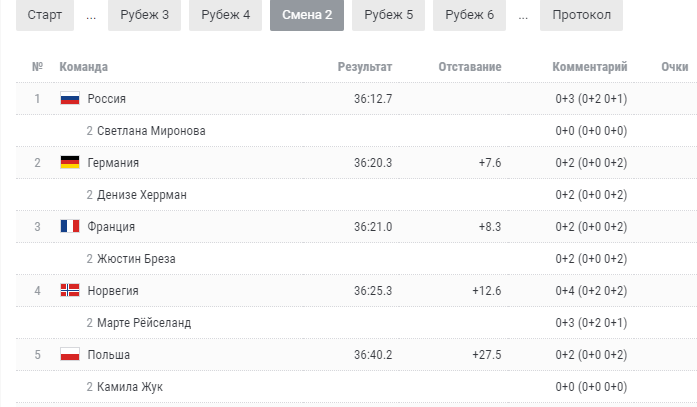The image size is (697, 407).
Task: Click the Russia flag icon
Action: 70,98
